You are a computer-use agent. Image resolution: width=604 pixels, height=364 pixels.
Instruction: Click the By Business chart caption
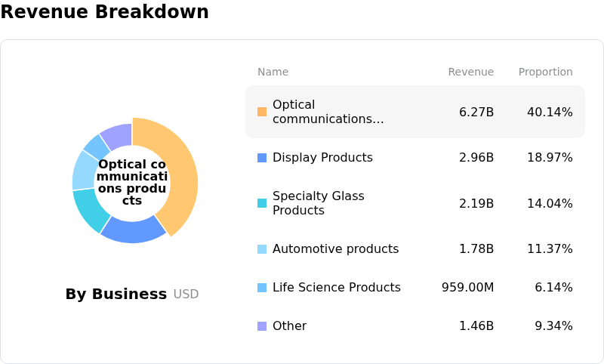116,295
